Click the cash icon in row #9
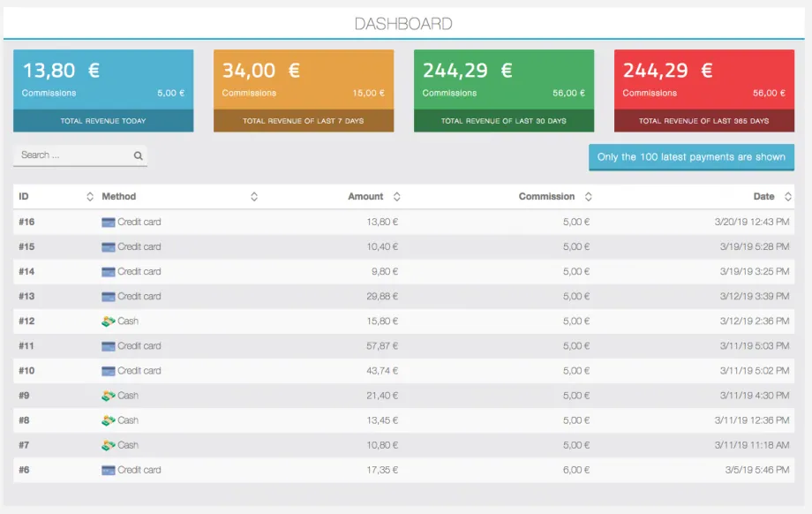This screenshot has width=812, height=514. [x=109, y=396]
